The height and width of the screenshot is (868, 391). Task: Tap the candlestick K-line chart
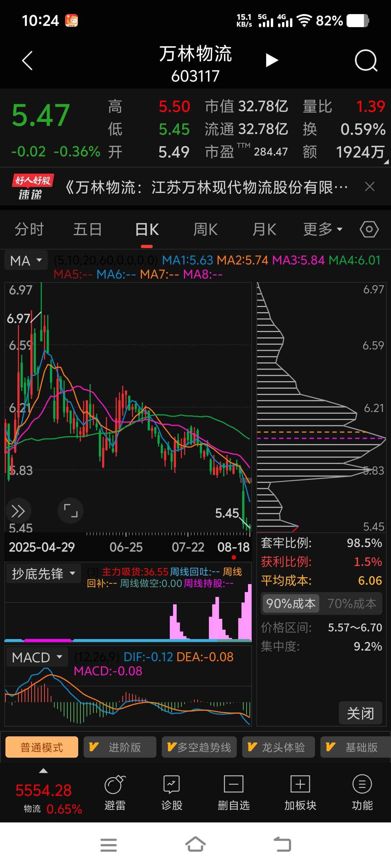(128, 407)
